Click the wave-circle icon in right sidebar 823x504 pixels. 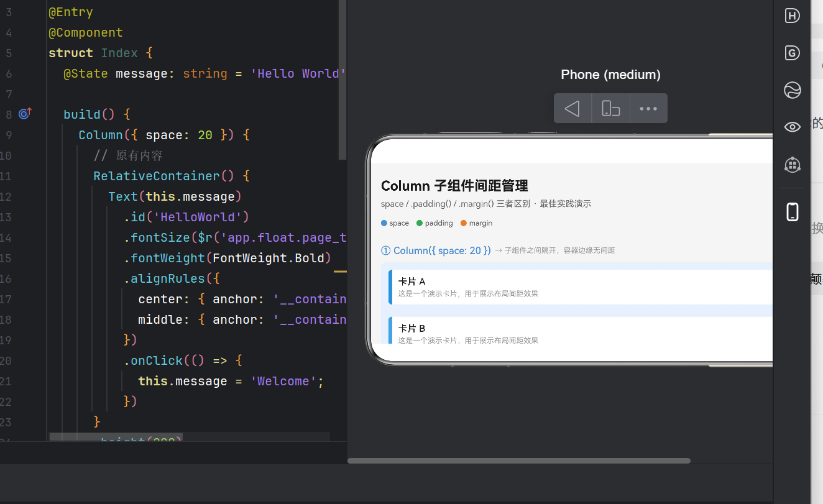(792, 91)
